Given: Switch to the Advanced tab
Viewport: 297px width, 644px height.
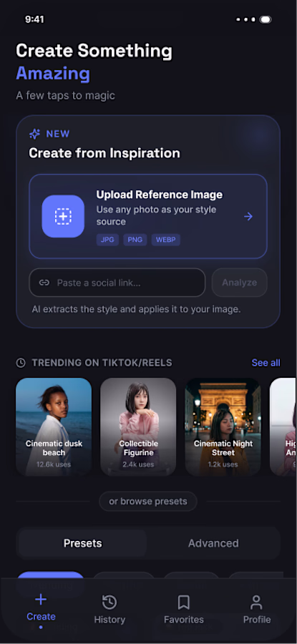Looking at the screenshot, I should [213, 543].
